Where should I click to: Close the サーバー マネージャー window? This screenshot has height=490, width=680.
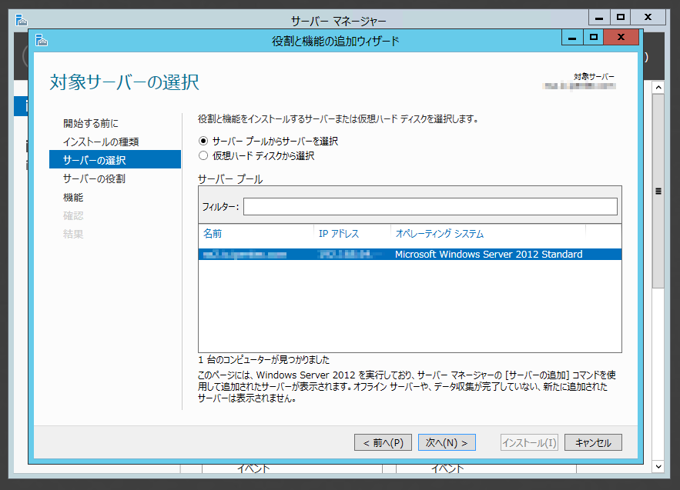pos(648,17)
